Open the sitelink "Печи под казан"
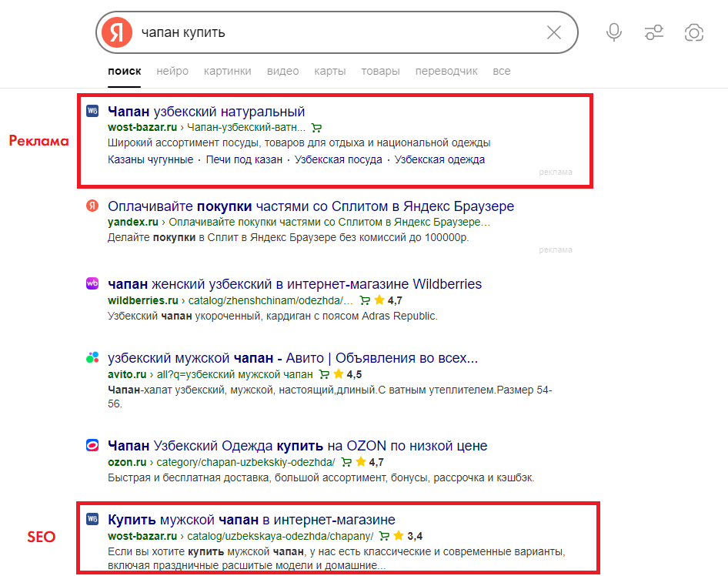 (244, 160)
